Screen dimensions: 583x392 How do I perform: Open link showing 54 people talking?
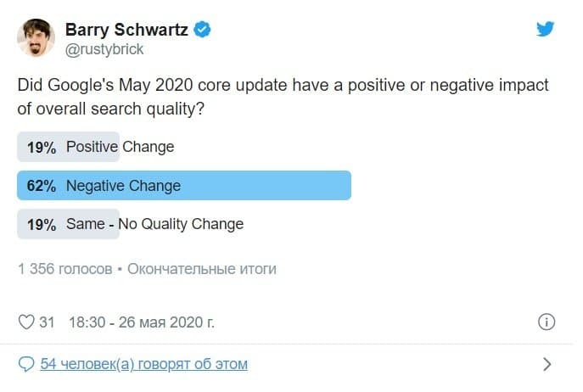(144, 364)
